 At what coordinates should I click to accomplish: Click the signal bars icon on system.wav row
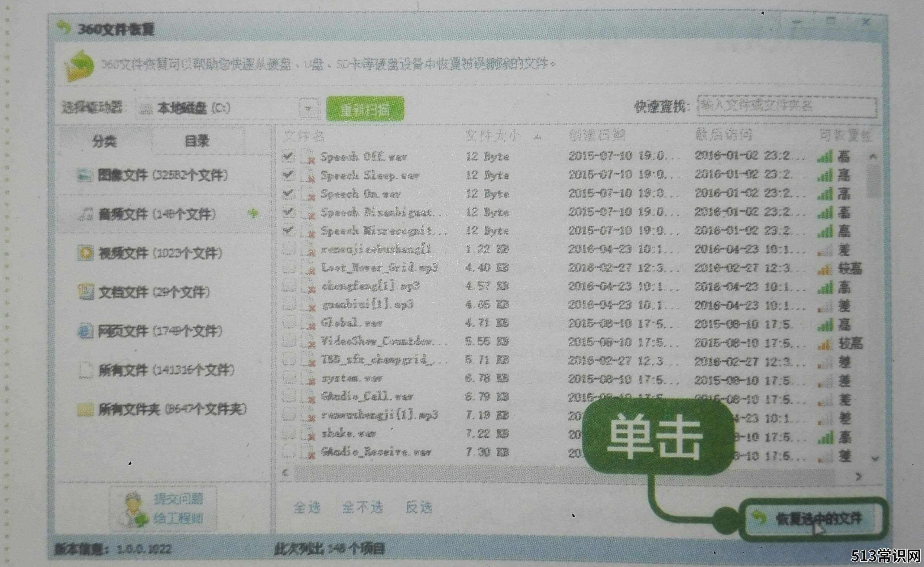coord(825,381)
